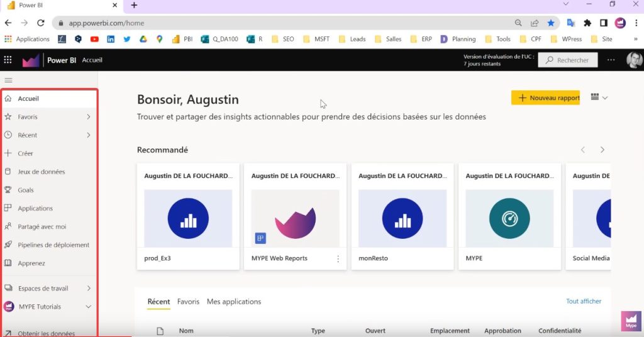The image size is (644, 337).
Task: Expand Espaces de travail chevron
Action: pos(89,288)
